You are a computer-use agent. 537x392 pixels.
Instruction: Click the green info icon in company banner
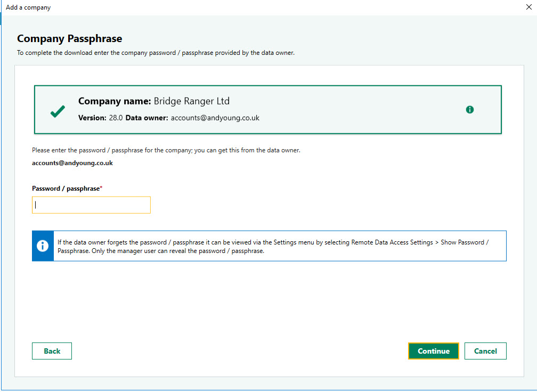point(469,110)
